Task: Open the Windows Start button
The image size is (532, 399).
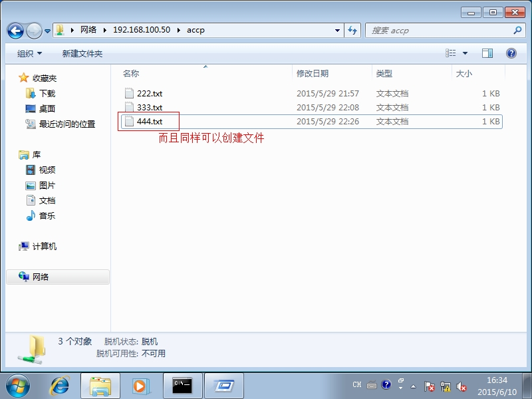Action: (x=18, y=386)
